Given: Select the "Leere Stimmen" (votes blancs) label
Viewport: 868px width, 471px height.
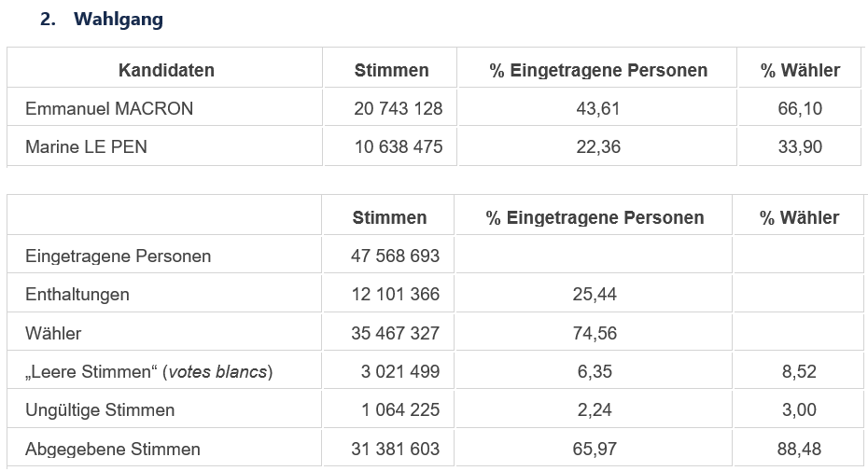Looking at the screenshot, I should (x=148, y=372).
